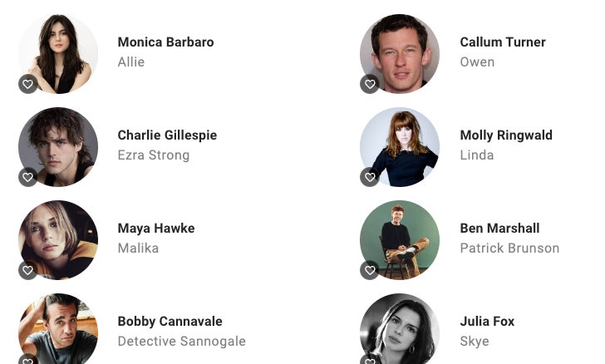This screenshot has width=605, height=364.
Task: Click Maya Hawke's profile picture
Action: tap(58, 240)
